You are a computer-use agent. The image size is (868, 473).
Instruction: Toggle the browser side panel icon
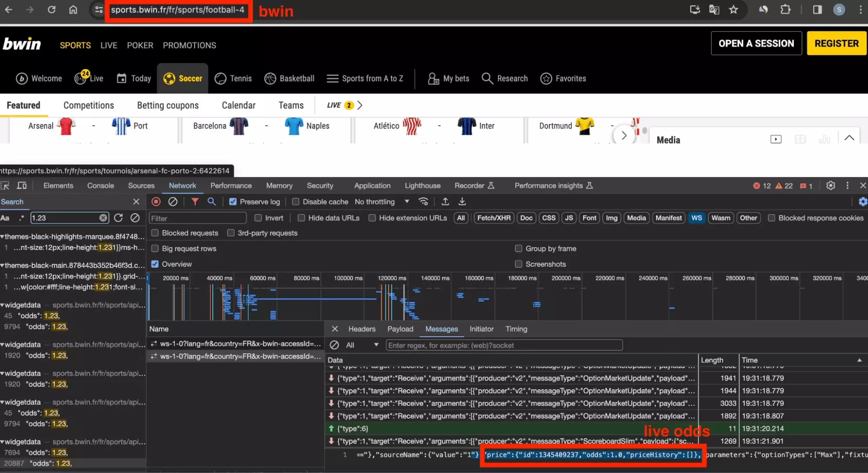[817, 10]
